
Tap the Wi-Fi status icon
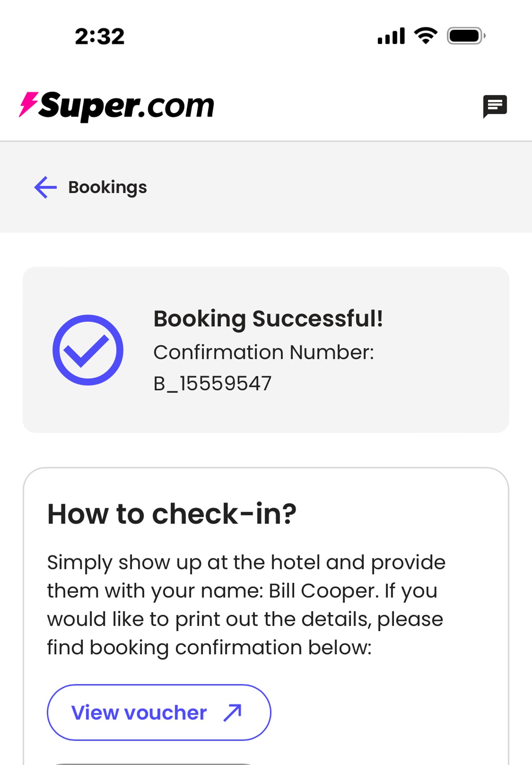pyautogui.click(x=425, y=36)
